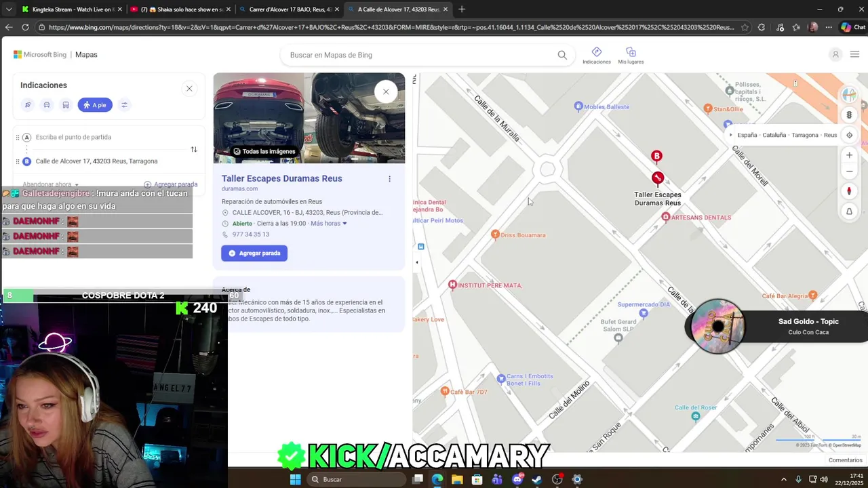The image size is (868, 488).
Task: Open File Explorer from taskbar
Action: 457,479
